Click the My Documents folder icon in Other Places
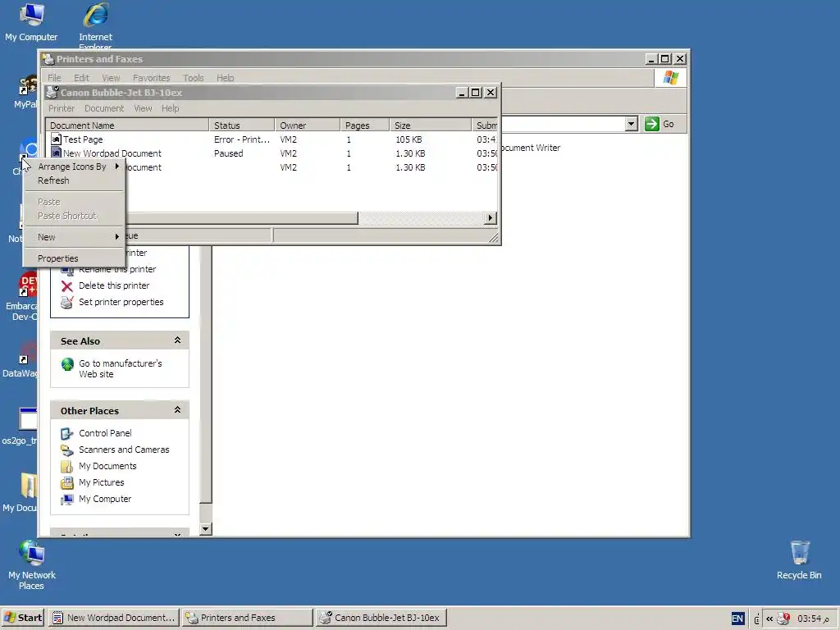This screenshot has width=840, height=630. pyautogui.click(x=67, y=467)
